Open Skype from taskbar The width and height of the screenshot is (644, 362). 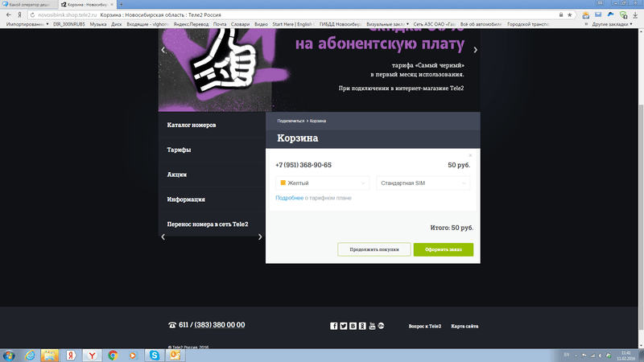coord(154,356)
